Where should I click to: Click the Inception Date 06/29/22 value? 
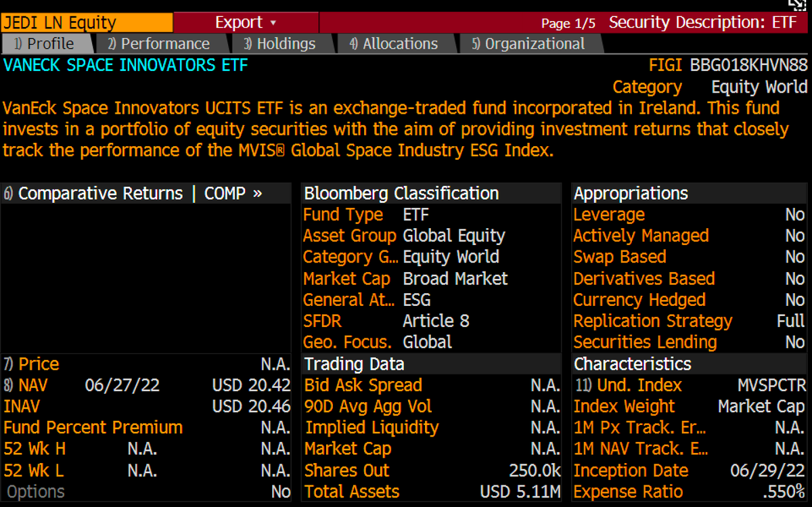pos(768,471)
